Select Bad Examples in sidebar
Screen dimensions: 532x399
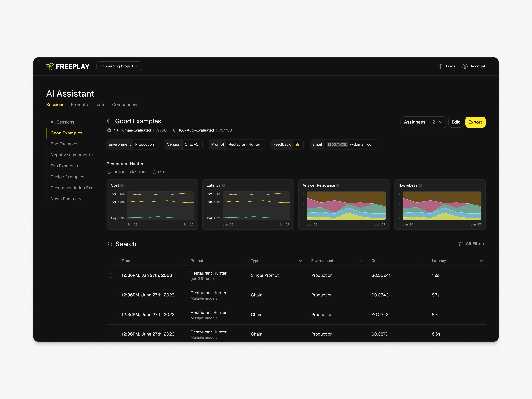click(65, 144)
